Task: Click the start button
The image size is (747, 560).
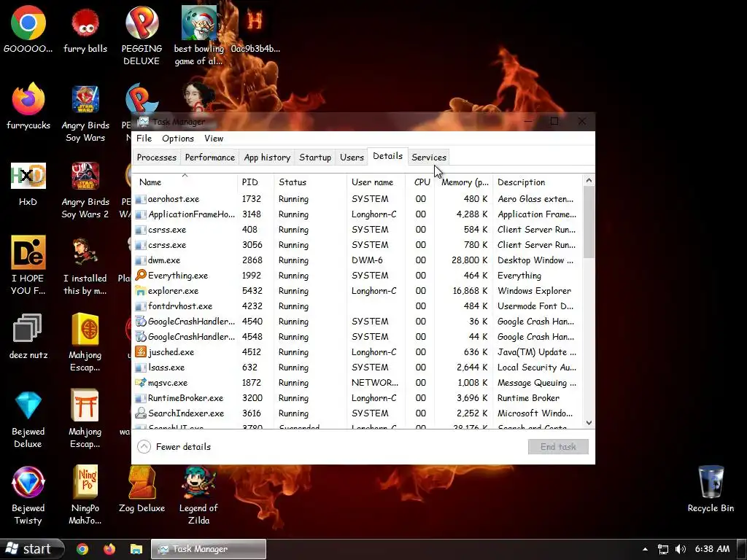Action: point(31,549)
